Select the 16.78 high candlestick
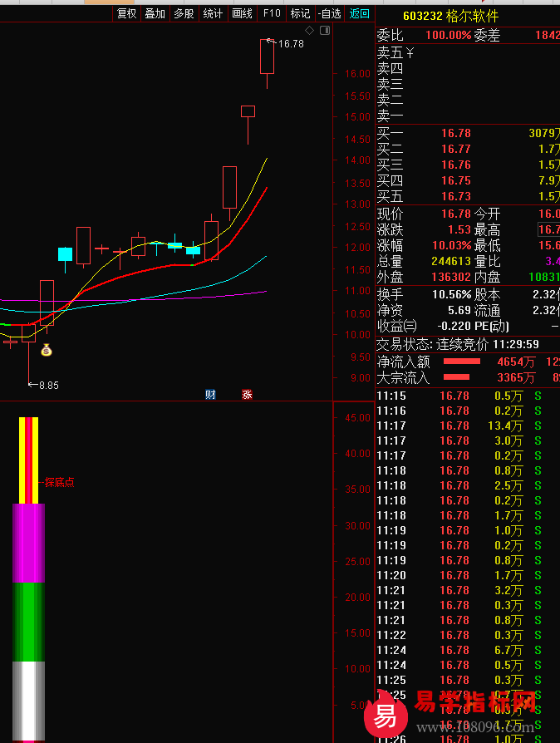The height and width of the screenshot is (743, 560). coord(267,57)
